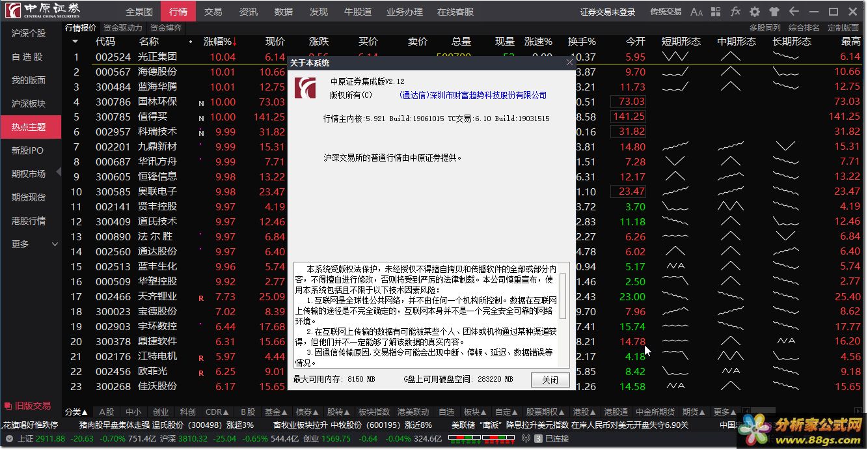Open the 股转▲ bottom dropdown
Image resolution: width=868 pixels, height=450 pixels.
tap(338, 412)
